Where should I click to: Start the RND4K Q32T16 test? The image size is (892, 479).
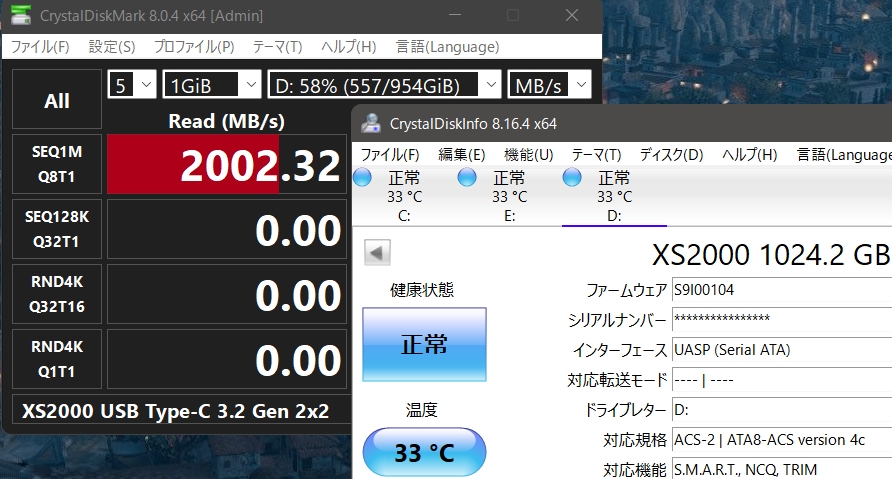pos(57,294)
